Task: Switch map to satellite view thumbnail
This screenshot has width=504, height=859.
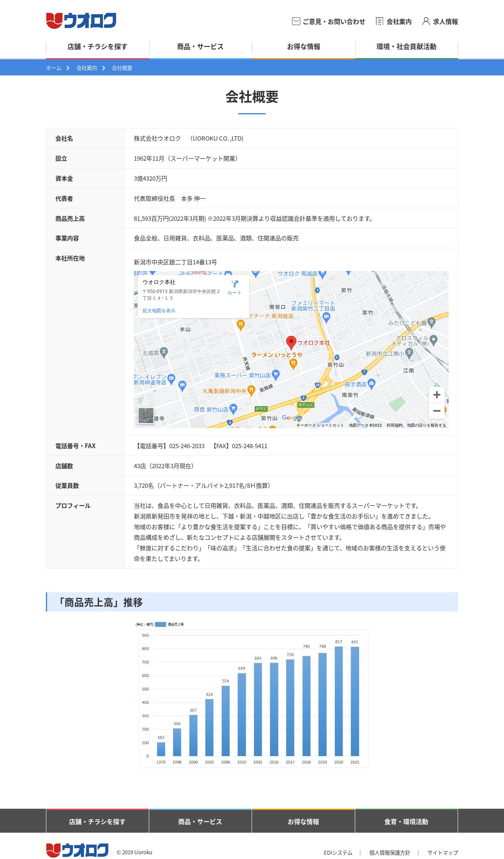Action: [x=146, y=416]
